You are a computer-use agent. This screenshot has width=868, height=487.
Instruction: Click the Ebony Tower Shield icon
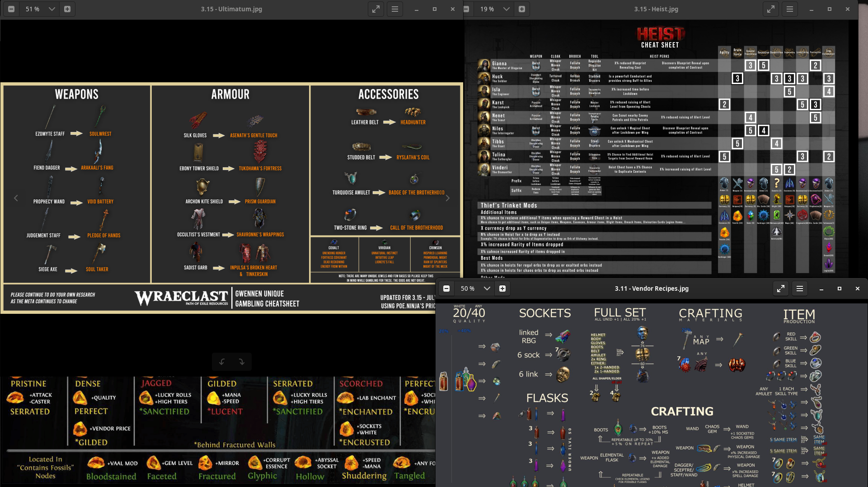tap(198, 152)
